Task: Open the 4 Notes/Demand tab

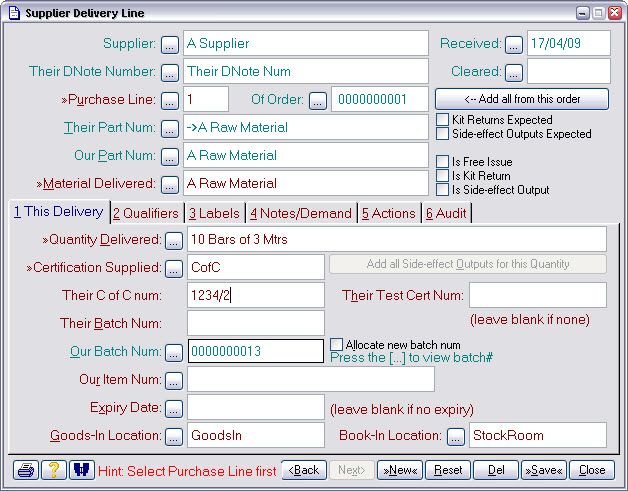Action: [x=301, y=213]
